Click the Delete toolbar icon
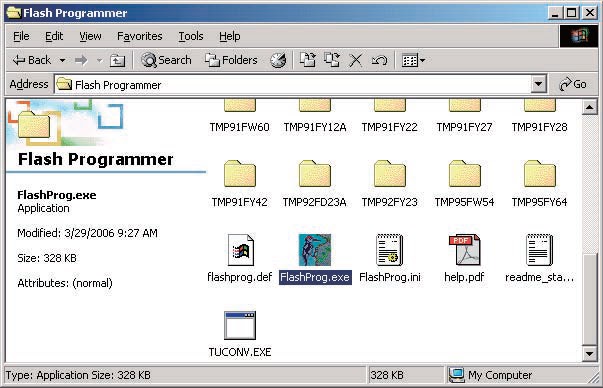The height and width of the screenshot is (388, 603). [355, 60]
